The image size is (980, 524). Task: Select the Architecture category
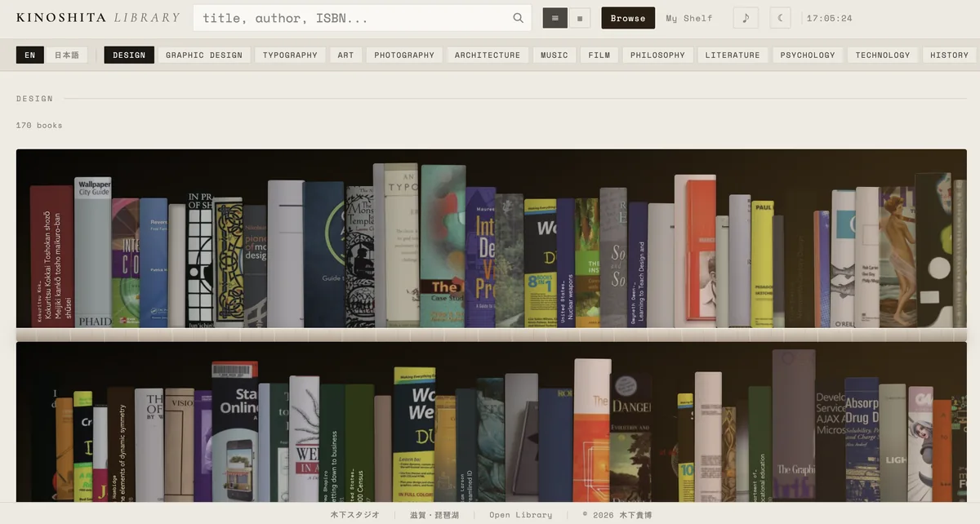point(488,55)
